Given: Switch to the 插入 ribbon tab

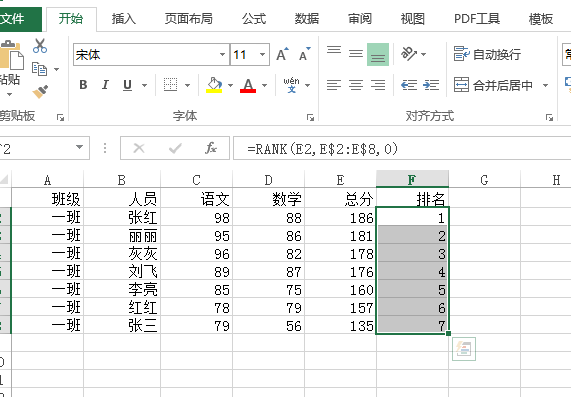Looking at the screenshot, I should (x=123, y=19).
